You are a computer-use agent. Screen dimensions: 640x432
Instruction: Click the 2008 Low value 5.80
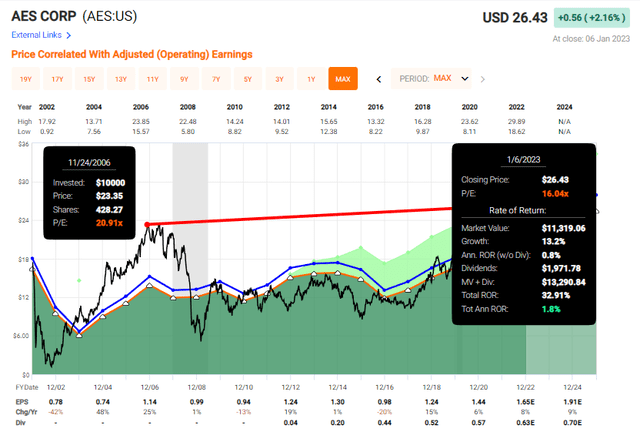click(x=188, y=131)
